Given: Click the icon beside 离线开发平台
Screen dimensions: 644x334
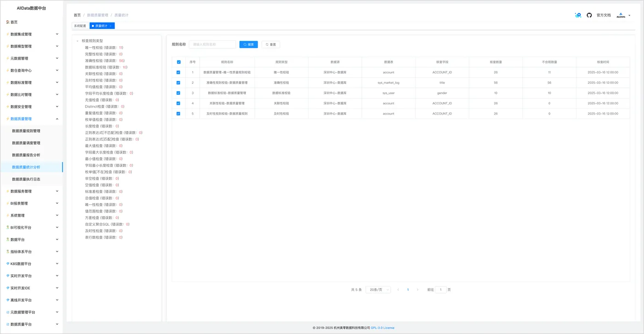Looking at the screenshot, I should pos(8,300).
